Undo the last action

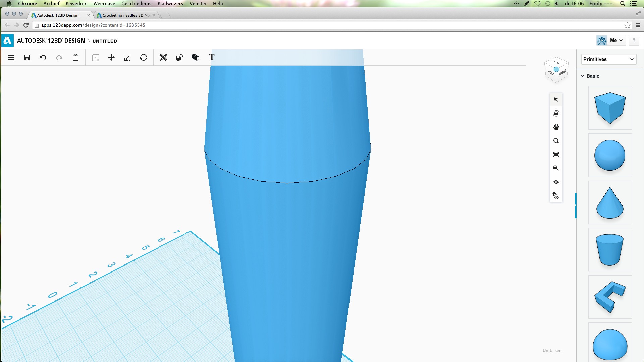coord(43,57)
